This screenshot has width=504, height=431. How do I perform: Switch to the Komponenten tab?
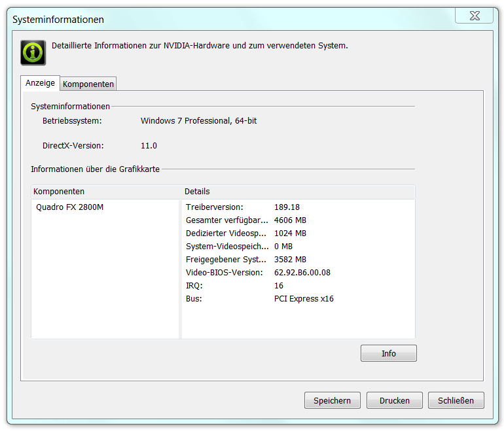tap(88, 84)
